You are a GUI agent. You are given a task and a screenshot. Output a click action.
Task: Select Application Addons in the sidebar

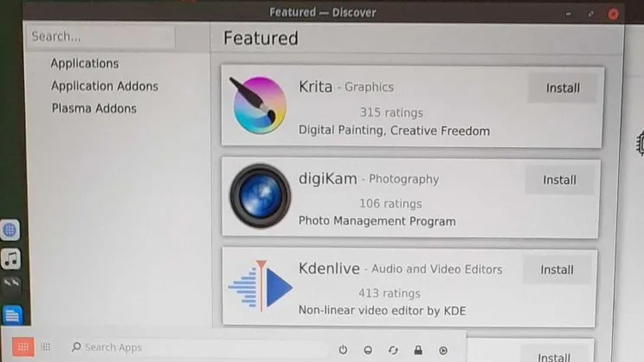point(104,86)
